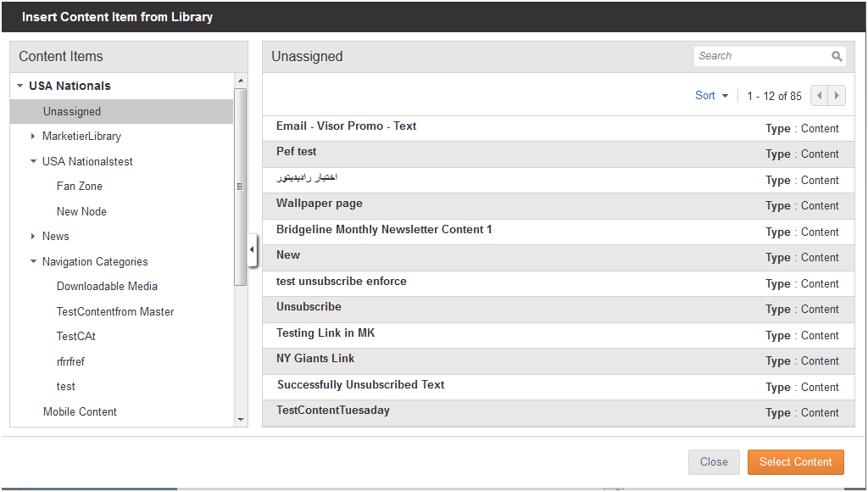
Task: Select the Fan Zone tree node
Action: tap(79, 186)
